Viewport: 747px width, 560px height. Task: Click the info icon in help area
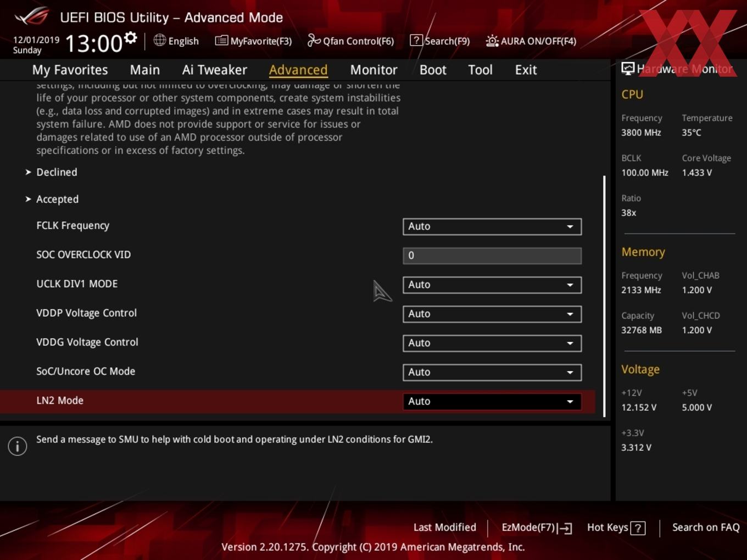coord(18,446)
